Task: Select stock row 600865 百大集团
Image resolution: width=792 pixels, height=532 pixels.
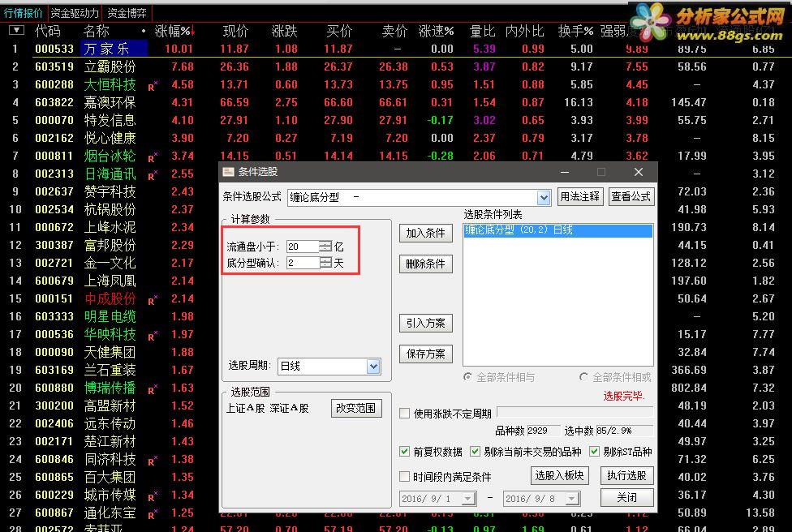Action: [109, 477]
